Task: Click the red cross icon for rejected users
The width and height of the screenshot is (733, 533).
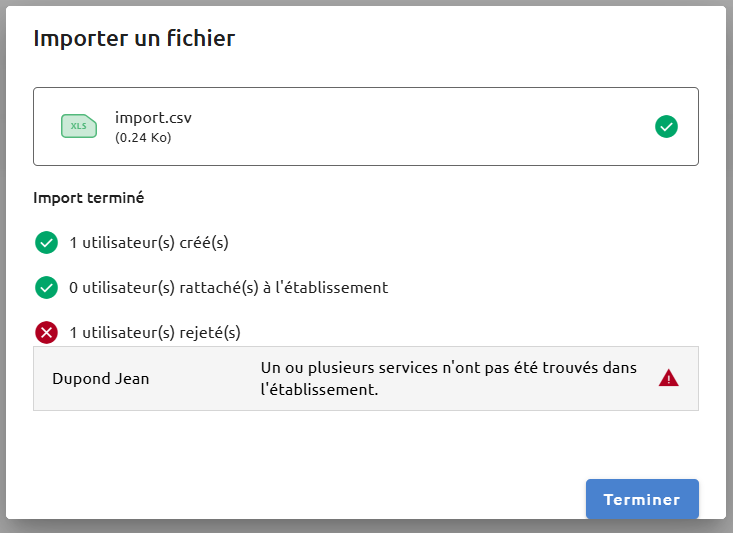Action: 46,332
